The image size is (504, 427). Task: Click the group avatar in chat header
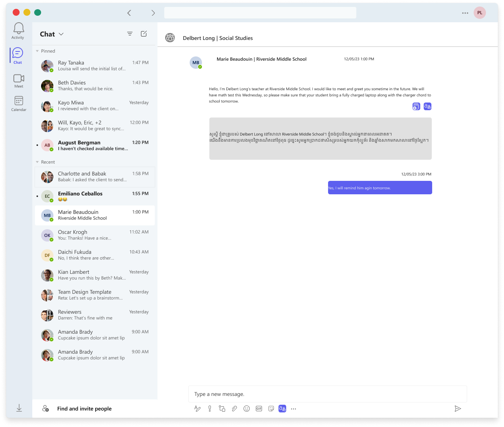tap(170, 38)
